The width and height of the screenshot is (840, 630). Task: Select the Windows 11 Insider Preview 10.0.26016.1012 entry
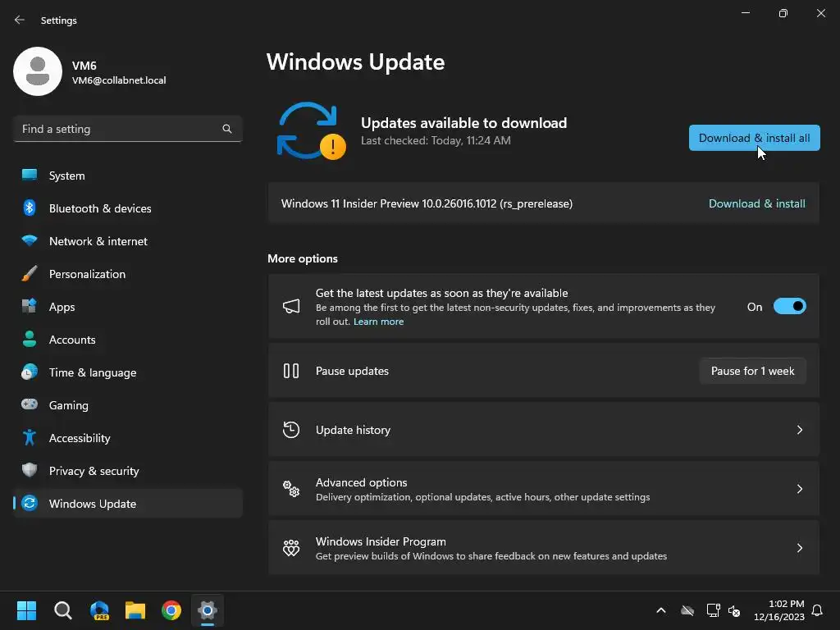point(544,203)
